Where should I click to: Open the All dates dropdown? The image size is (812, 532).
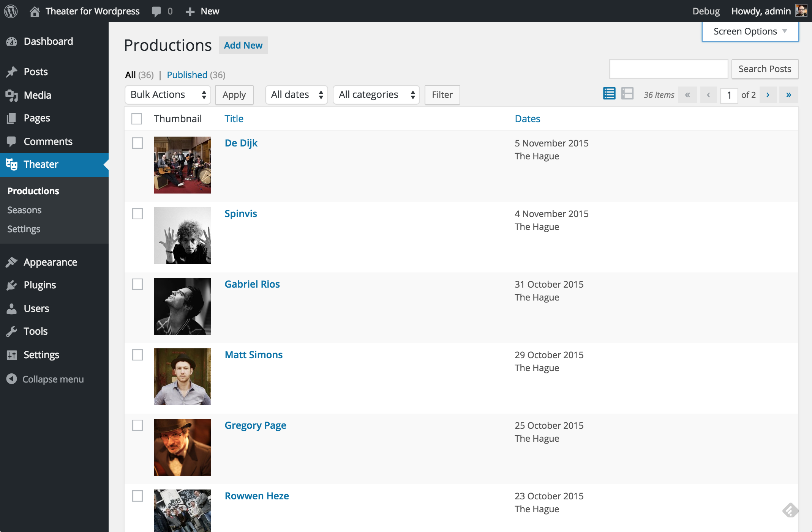click(297, 95)
